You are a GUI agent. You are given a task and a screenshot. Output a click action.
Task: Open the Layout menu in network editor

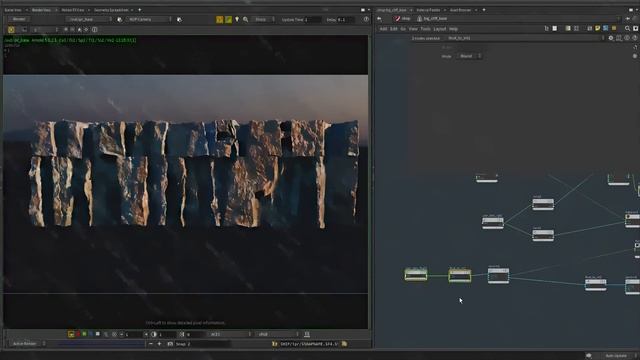pos(440,29)
